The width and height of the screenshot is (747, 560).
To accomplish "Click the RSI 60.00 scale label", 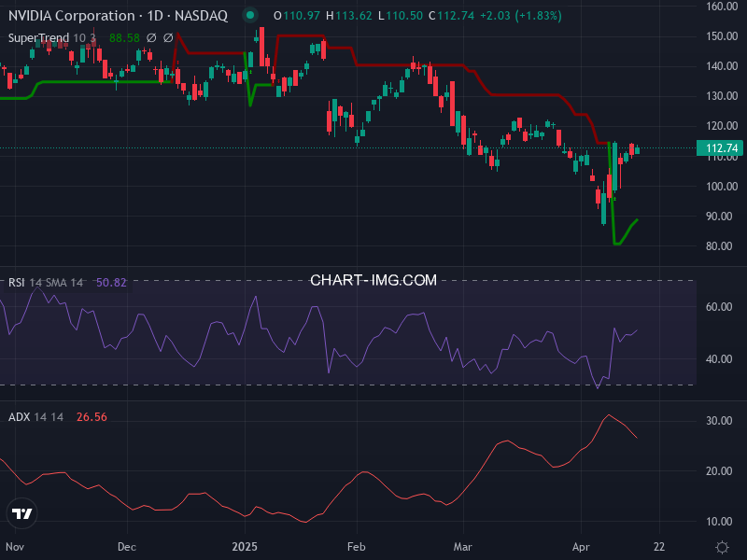I will coord(719,307).
